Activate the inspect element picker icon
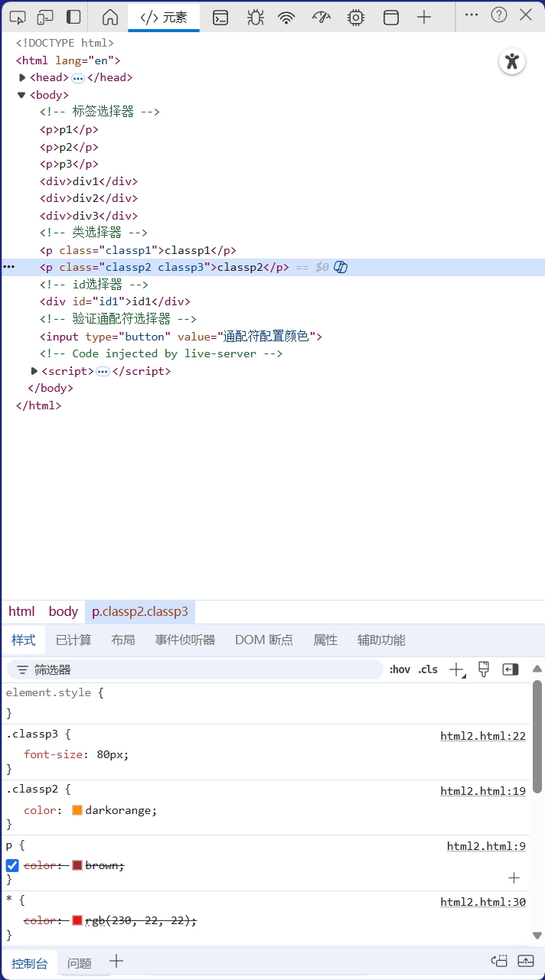This screenshot has width=545, height=980. tap(18, 16)
